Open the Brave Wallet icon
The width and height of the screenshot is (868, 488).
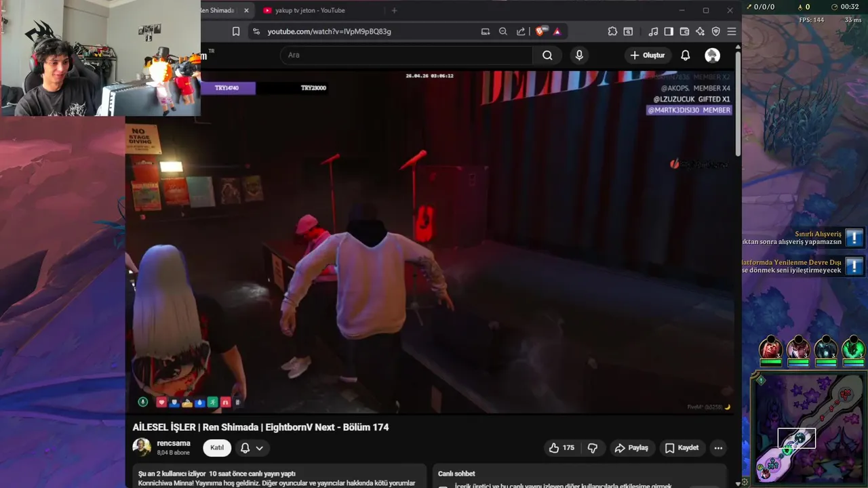[684, 31]
